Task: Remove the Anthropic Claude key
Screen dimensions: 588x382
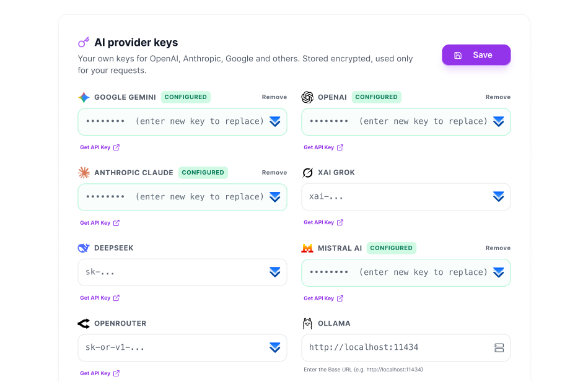Action: tap(274, 173)
